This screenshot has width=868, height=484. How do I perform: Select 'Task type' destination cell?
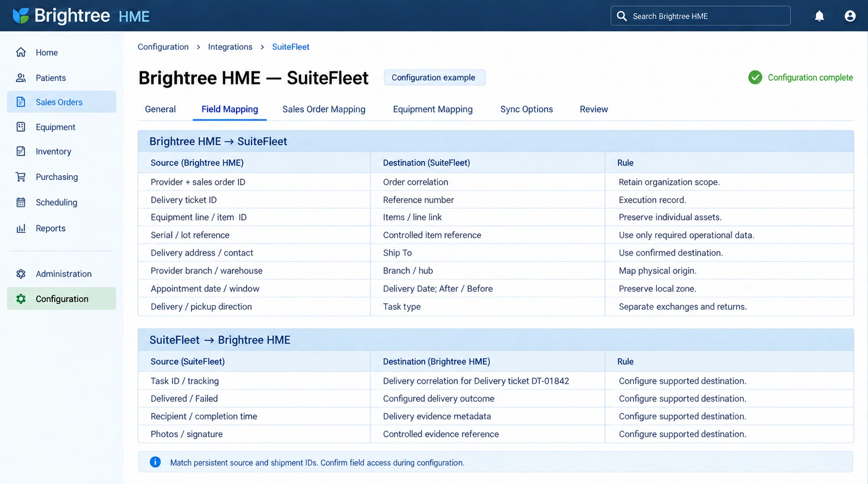pos(487,307)
